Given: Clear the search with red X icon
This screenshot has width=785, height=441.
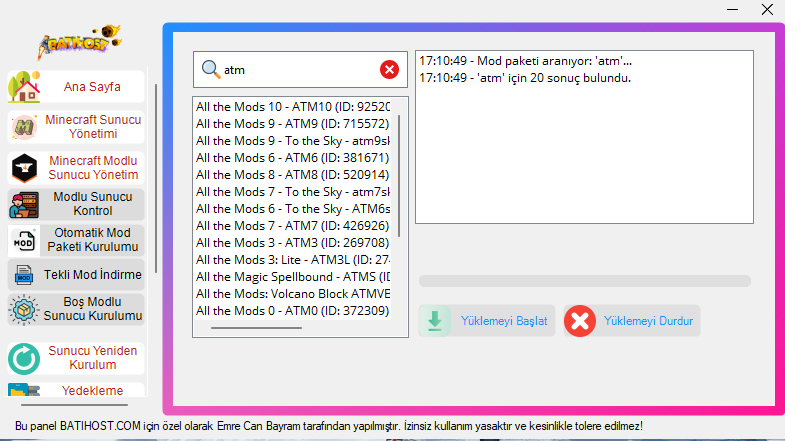Looking at the screenshot, I should pyautogui.click(x=389, y=69).
